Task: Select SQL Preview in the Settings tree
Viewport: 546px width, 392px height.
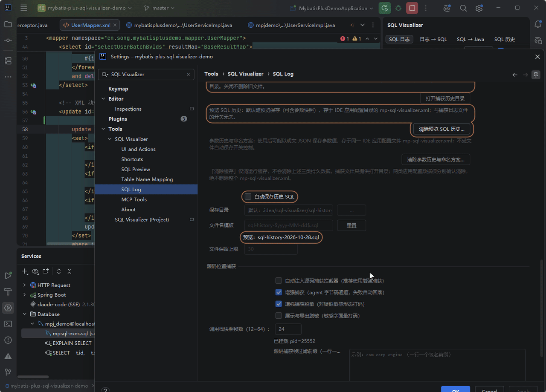Action: click(x=136, y=169)
